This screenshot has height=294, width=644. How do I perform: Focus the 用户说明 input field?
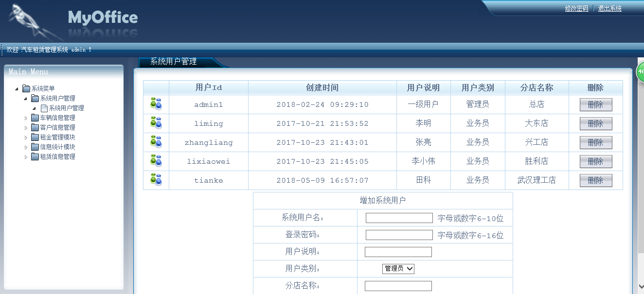point(398,252)
